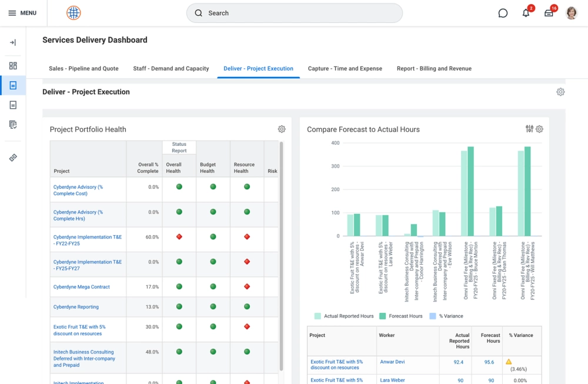Open Anwar Devi worker link
588x384 pixels.
click(x=392, y=362)
